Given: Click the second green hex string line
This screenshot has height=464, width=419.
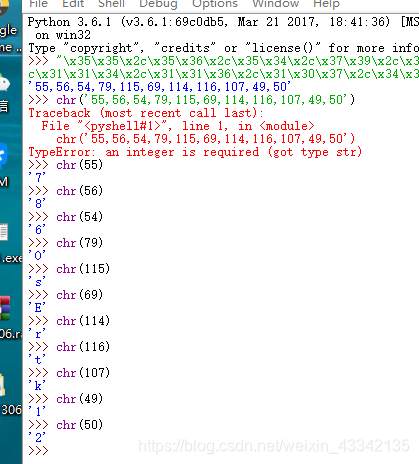Looking at the screenshot, I should [223, 74].
